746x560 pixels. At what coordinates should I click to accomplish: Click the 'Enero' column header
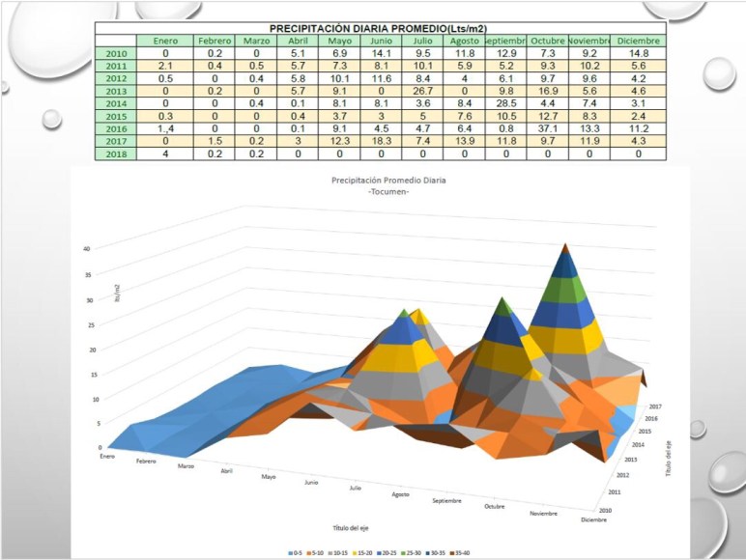point(164,42)
